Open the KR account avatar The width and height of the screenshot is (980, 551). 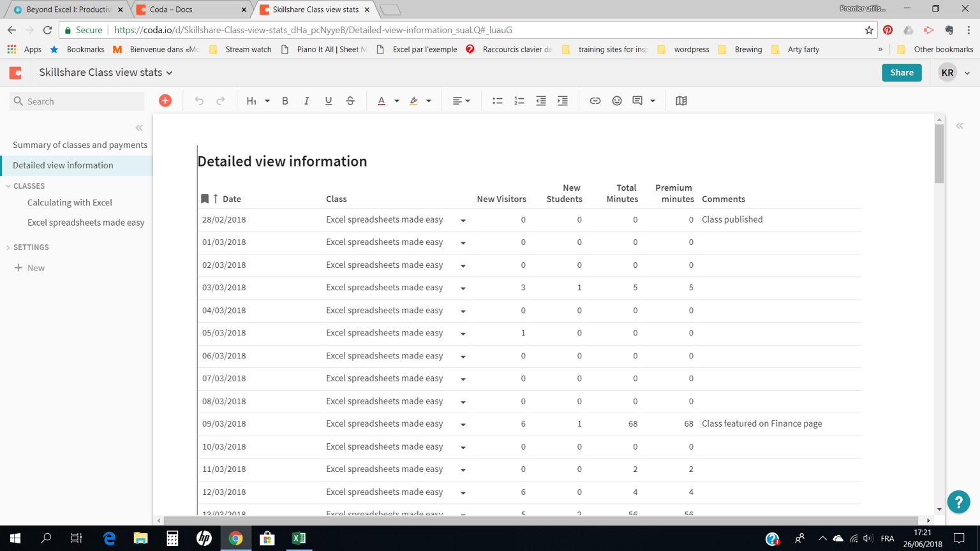(947, 73)
